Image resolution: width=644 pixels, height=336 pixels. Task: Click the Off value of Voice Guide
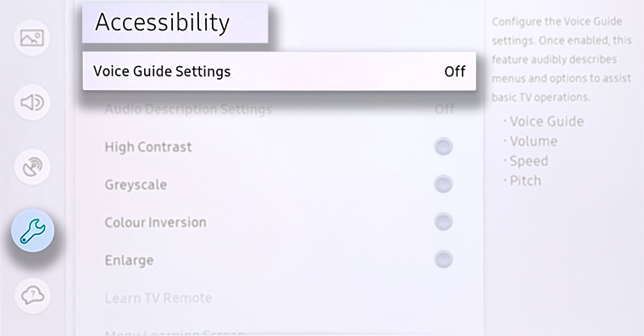click(455, 71)
